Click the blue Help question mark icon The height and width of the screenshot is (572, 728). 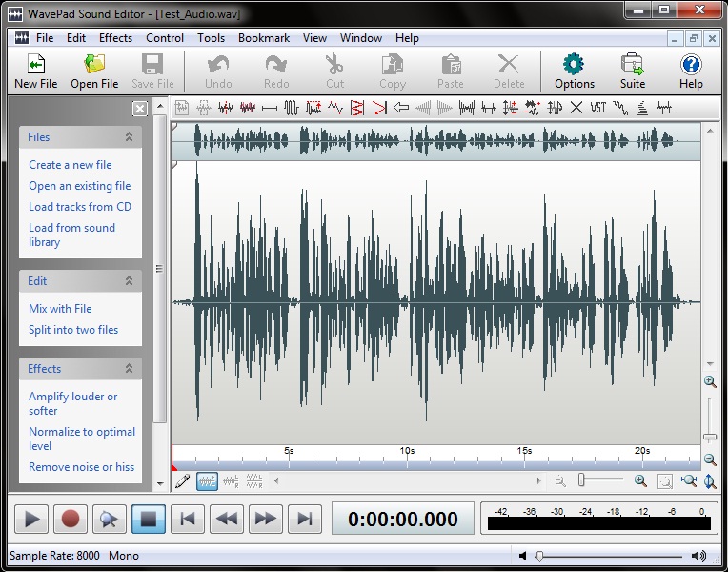point(691,64)
